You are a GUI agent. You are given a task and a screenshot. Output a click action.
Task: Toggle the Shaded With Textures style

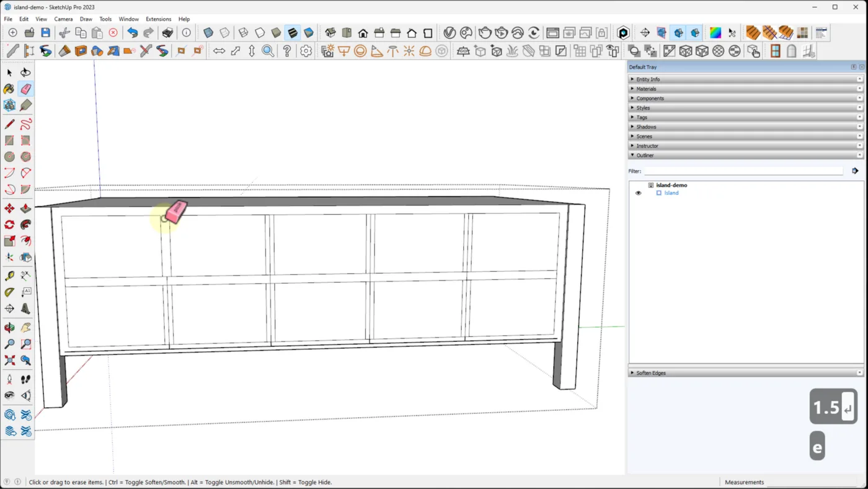coord(293,33)
